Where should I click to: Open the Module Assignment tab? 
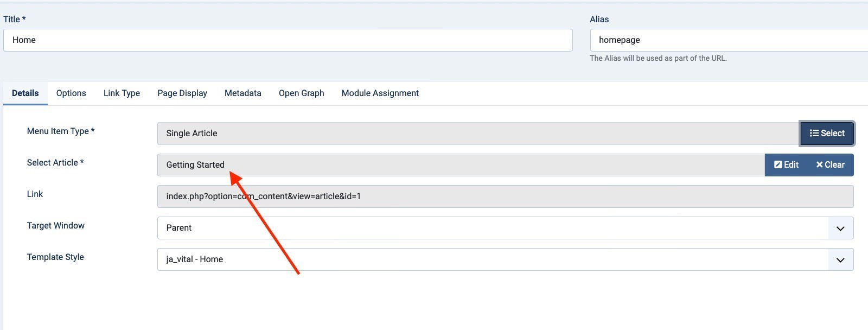point(380,93)
